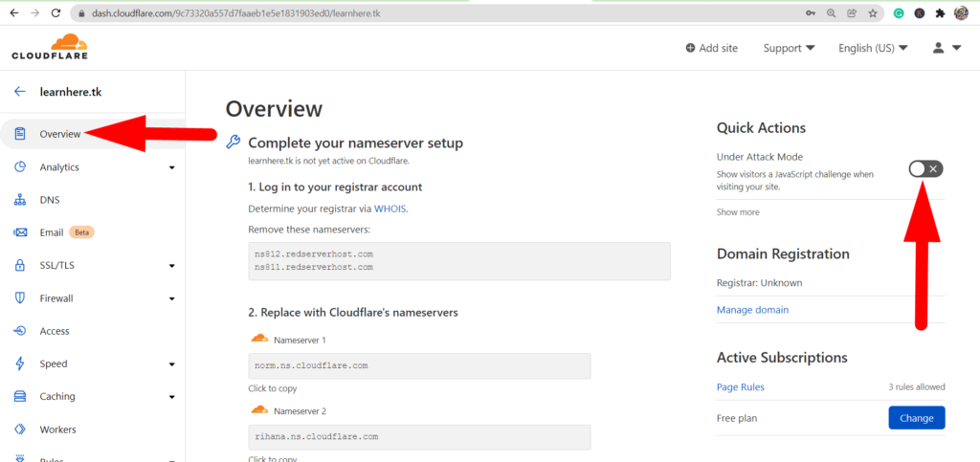Click the Email Beta badge
Screen dimensions: 980x462
(x=81, y=232)
